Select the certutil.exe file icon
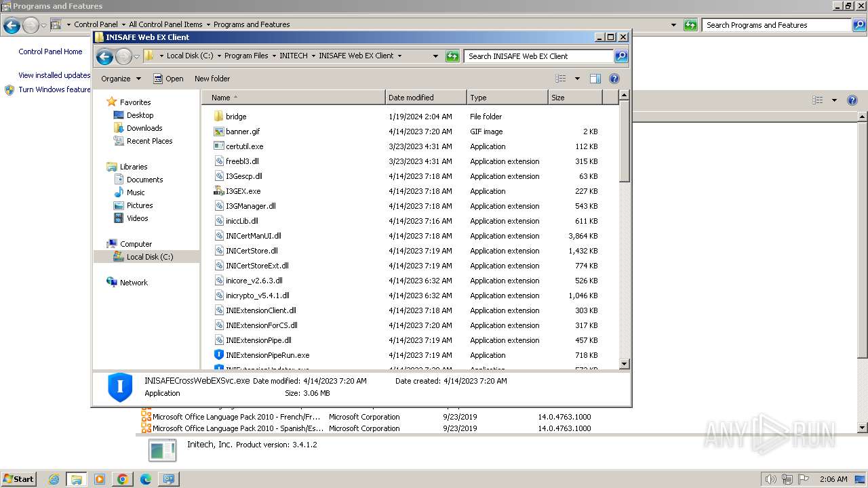The height and width of the screenshot is (488, 868). point(218,146)
